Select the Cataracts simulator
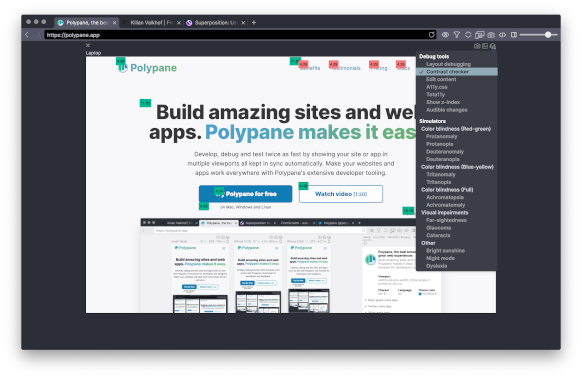582x378 pixels. tap(438, 235)
